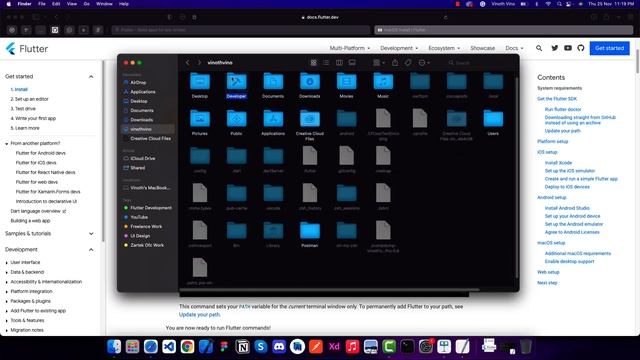
Task: Open the Go menu in menu bar
Action: 87,4
